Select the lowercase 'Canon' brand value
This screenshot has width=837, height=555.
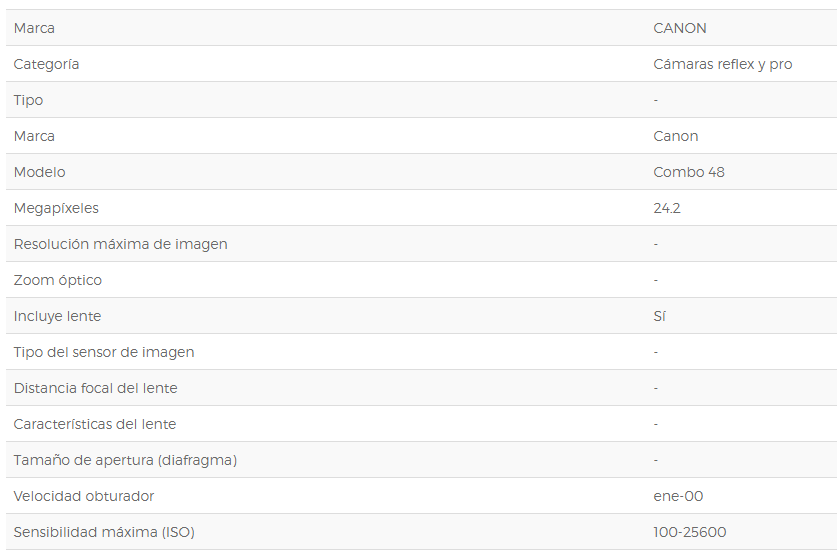point(675,136)
